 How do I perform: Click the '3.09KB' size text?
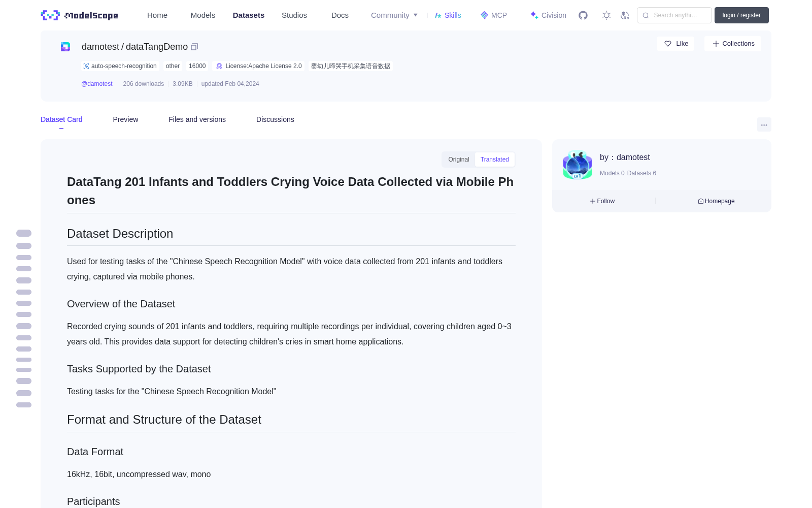pos(183,84)
